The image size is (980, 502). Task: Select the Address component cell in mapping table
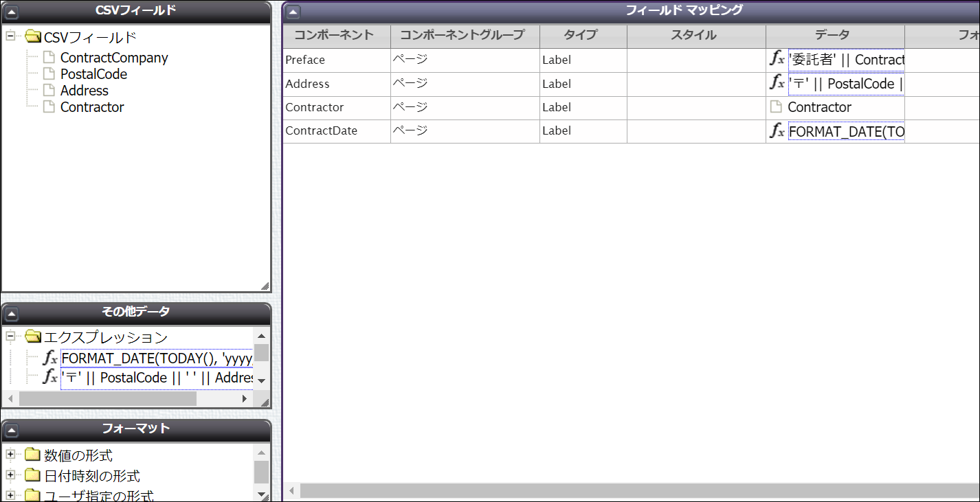pyautogui.click(x=336, y=84)
